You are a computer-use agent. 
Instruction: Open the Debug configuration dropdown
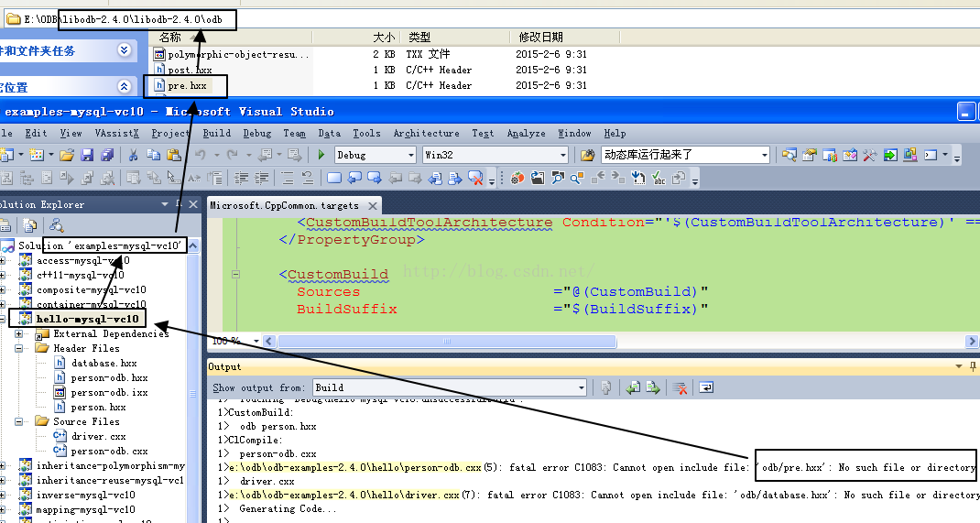pyautogui.click(x=410, y=155)
